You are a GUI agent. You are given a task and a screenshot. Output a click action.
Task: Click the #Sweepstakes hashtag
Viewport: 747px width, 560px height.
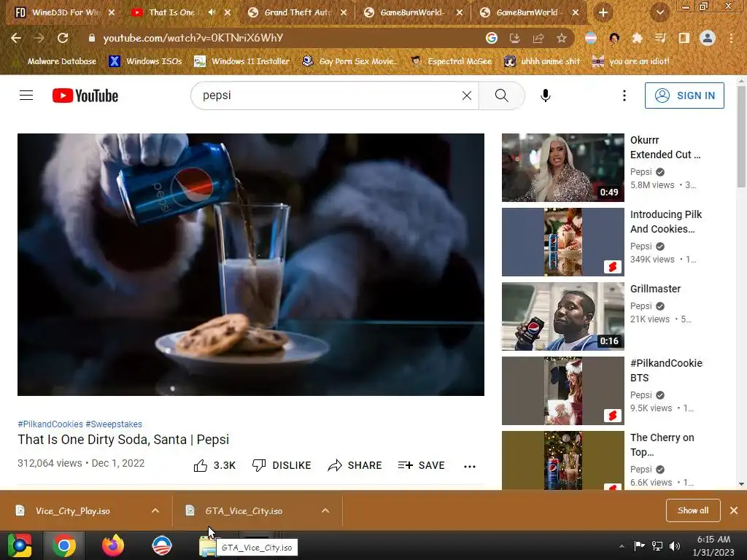pos(114,424)
